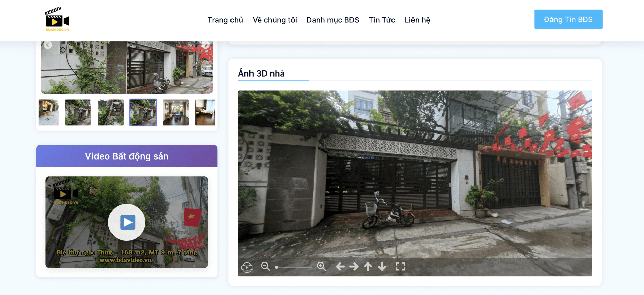Zoom out of the 3D house photo
This screenshot has height=295, width=644.
[265, 267]
